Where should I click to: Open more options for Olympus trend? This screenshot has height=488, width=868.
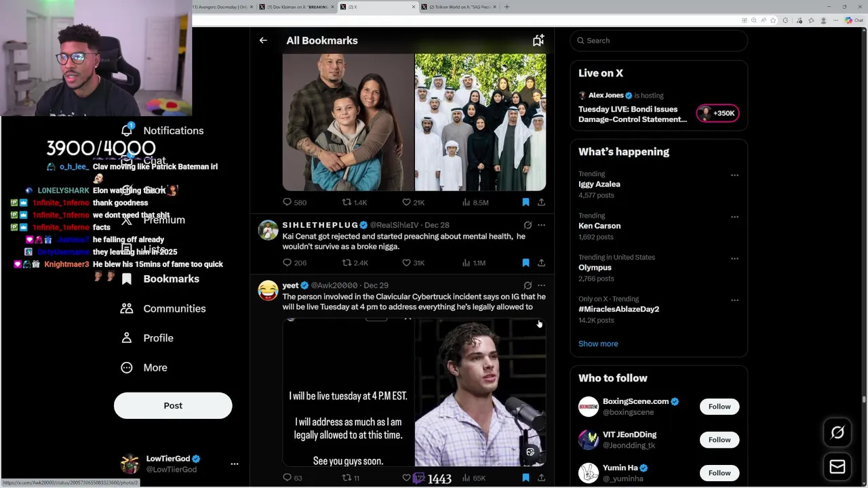click(x=734, y=258)
